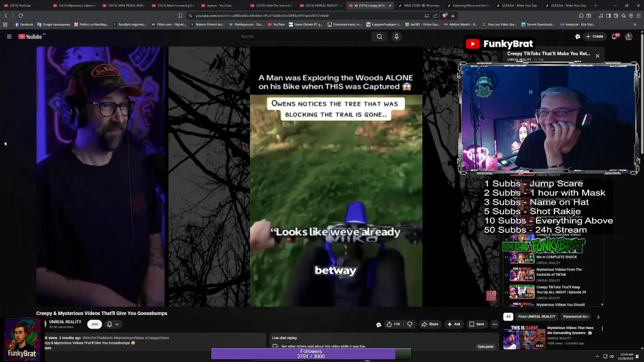Image resolution: width=644 pixels, height=362 pixels.
Task: Click the search magnifier button
Action: (x=379, y=36)
